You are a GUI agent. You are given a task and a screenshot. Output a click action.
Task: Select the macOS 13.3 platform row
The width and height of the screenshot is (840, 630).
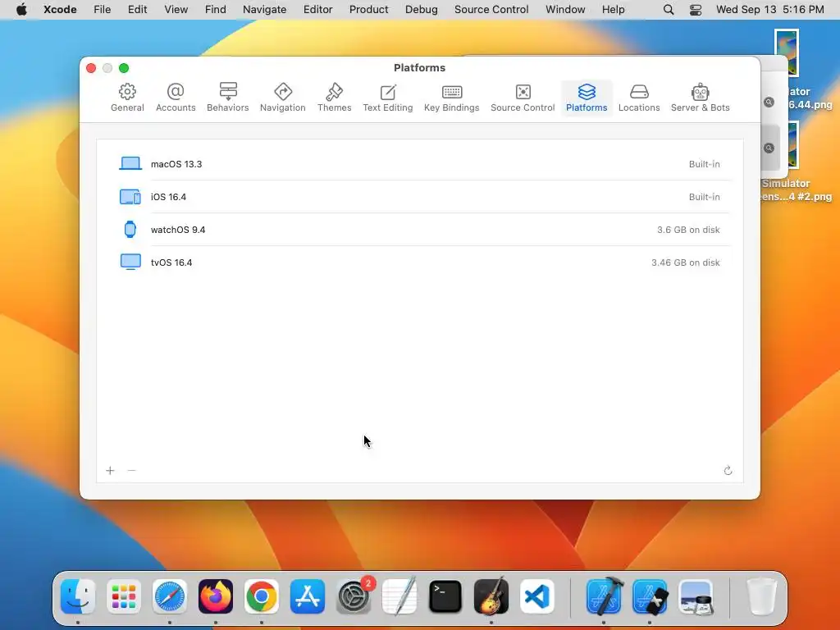419,164
